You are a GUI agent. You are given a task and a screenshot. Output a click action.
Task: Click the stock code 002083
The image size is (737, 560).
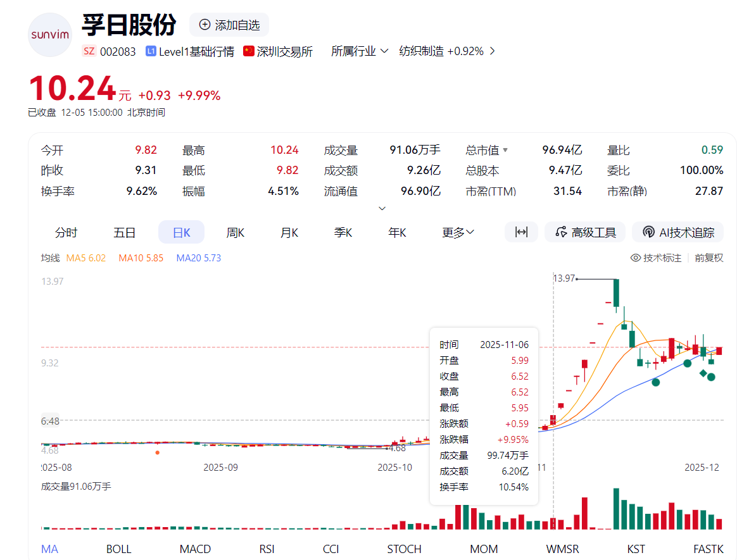[118, 52]
